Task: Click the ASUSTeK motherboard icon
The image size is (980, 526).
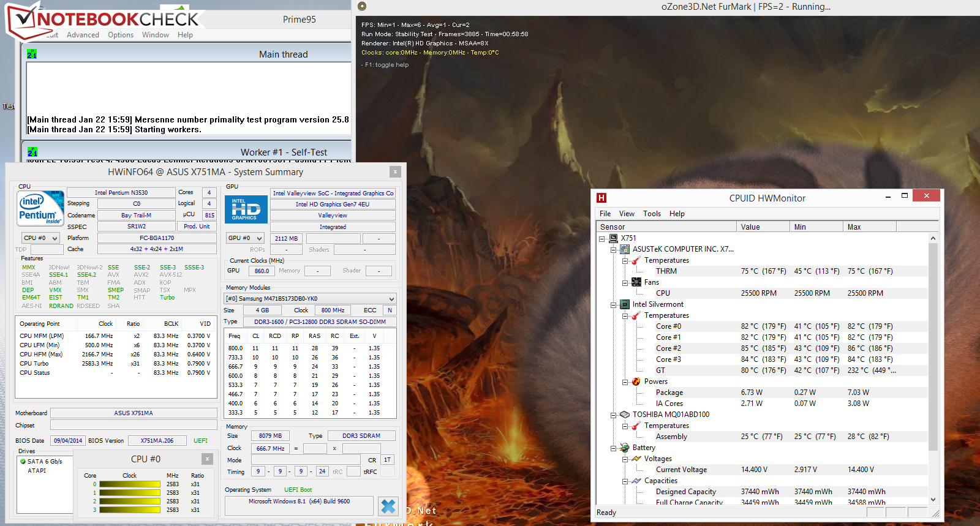Action: [x=625, y=249]
